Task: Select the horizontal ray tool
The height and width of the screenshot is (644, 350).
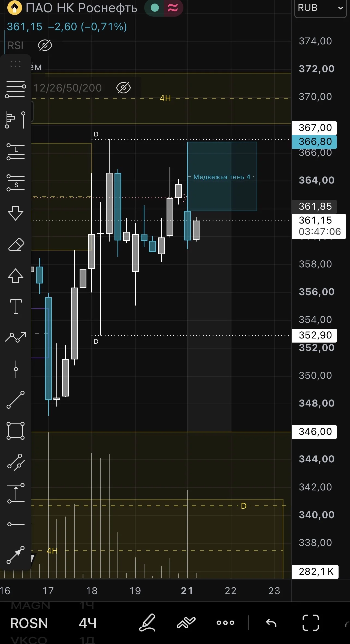Action: [16, 524]
